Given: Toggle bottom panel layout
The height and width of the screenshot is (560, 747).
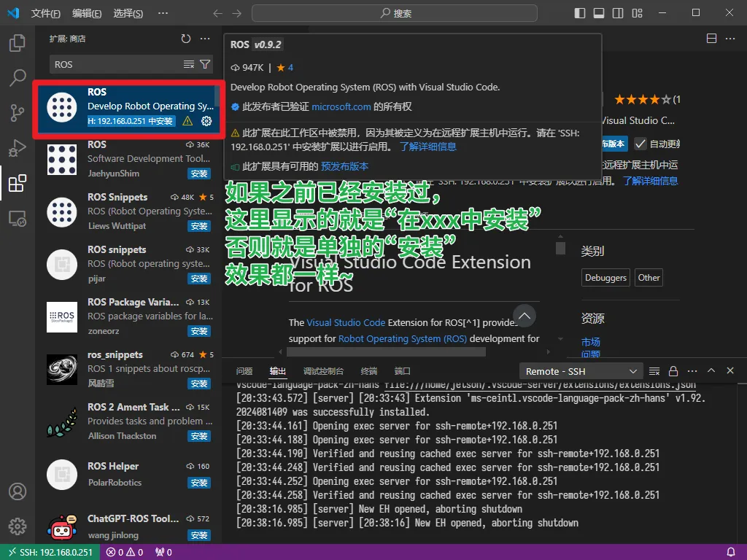Looking at the screenshot, I should (x=599, y=13).
